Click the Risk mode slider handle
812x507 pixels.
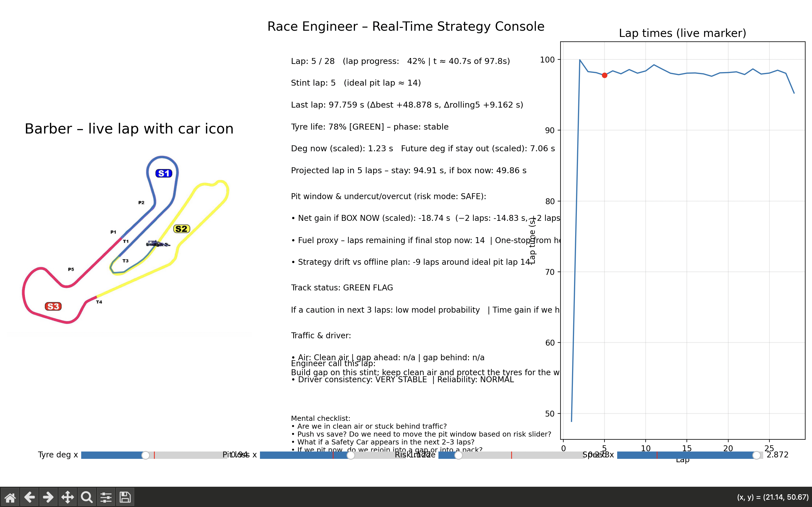click(x=458, y=455)
